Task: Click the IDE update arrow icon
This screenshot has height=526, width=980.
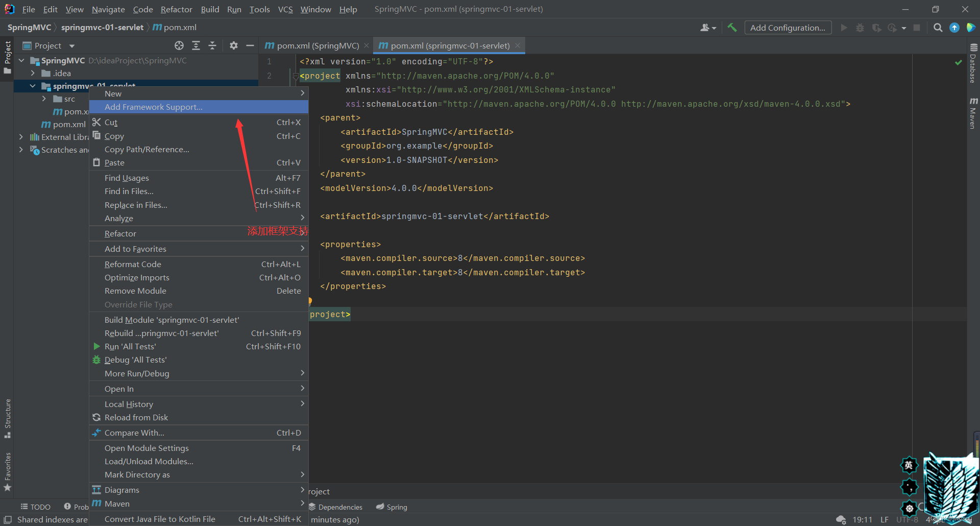Action: tap(954, 28)
